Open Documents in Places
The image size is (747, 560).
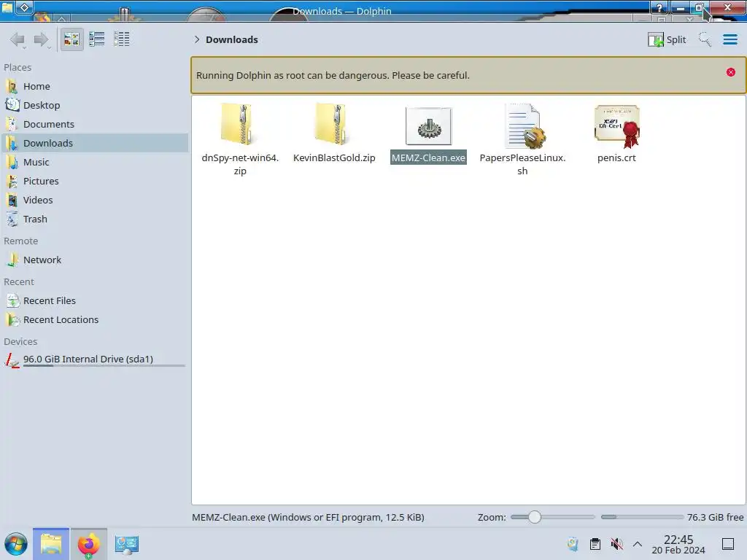[x=94, y=124]
